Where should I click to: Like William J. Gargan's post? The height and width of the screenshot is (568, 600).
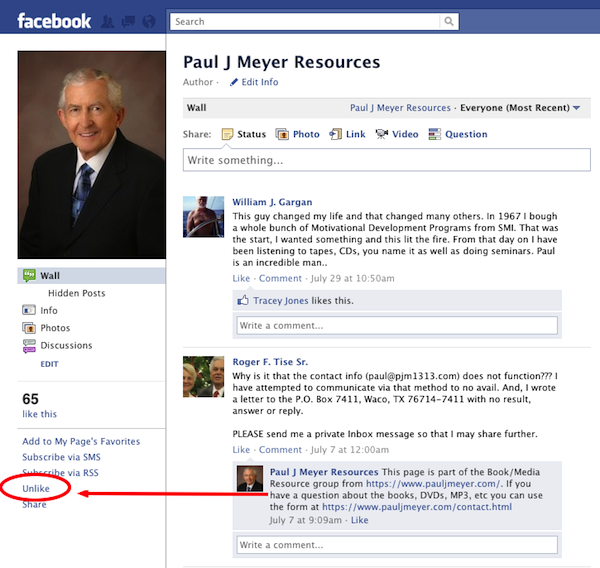pos(241,279)
